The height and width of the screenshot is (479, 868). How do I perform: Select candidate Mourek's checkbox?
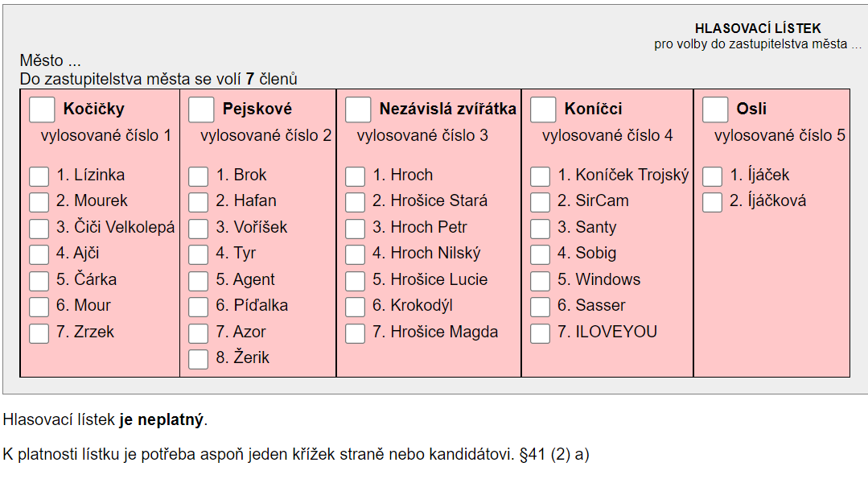(39, 202)
